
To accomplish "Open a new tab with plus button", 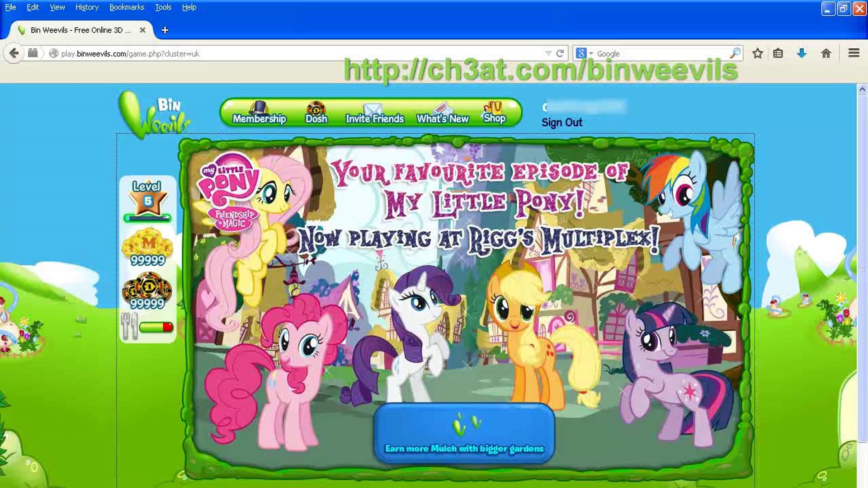I will tap(165, 30).
